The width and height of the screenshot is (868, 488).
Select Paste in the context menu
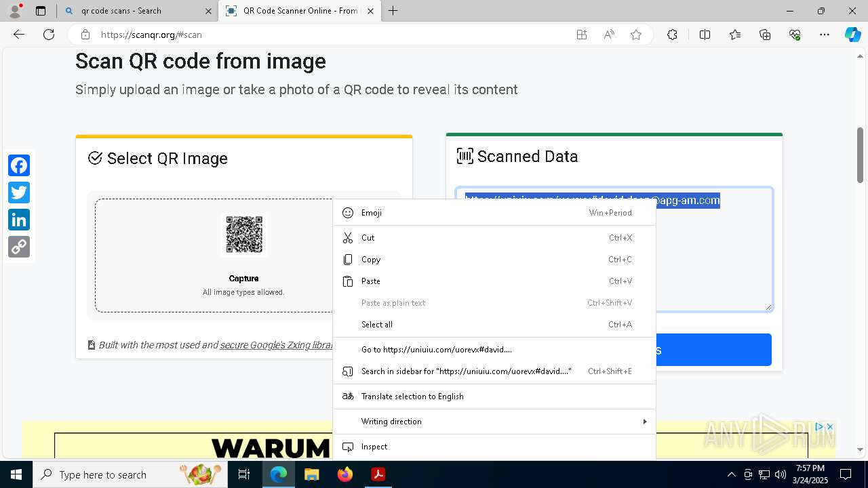[x=494, y=281]
